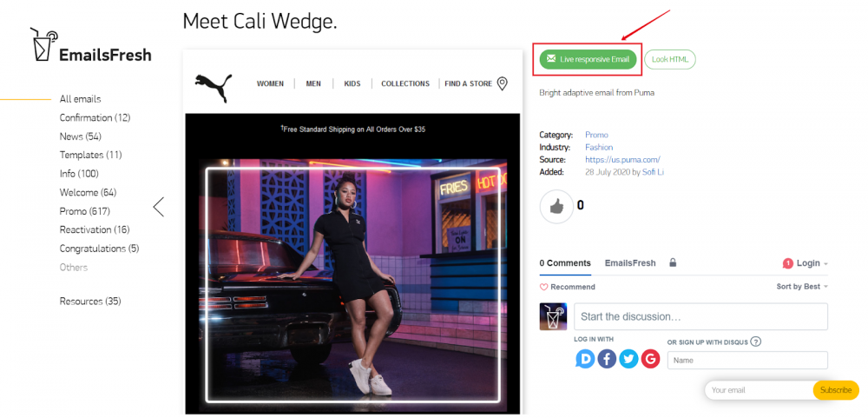Click the commenter avatar thumbnail

pos(553,316)
